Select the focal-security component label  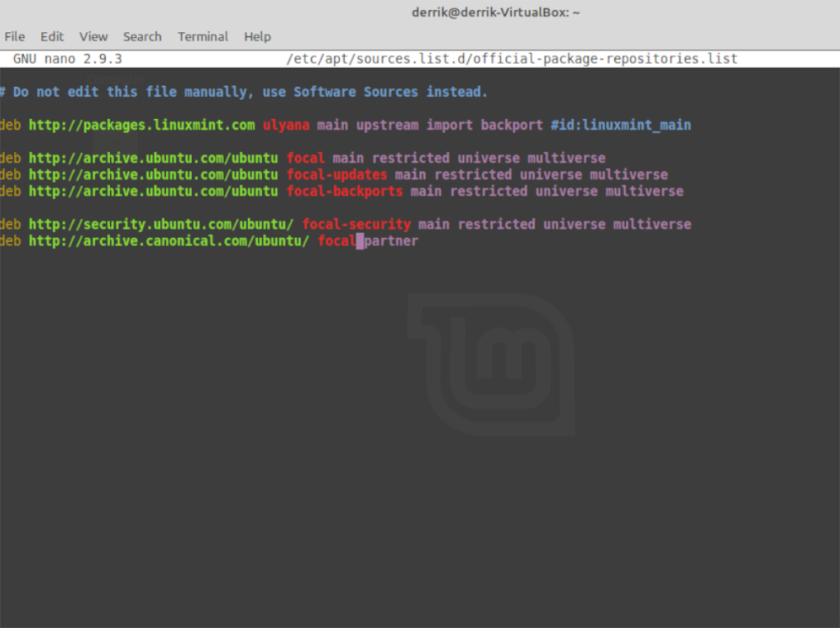pyautogui.click(x=356, y=224)
